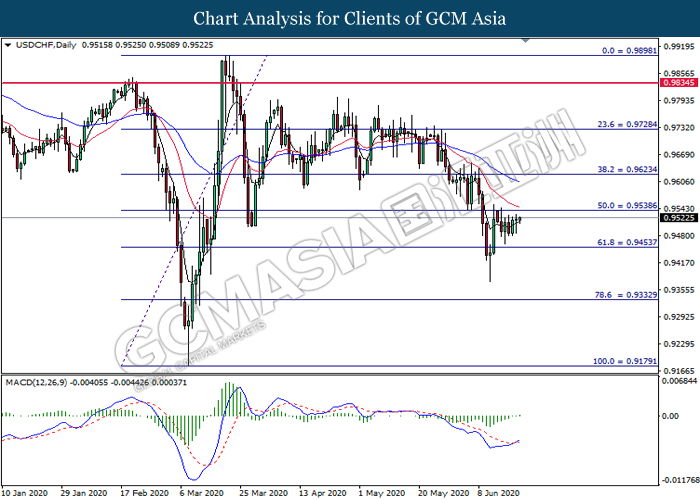Click the price axis value 0.94170

point(679,263)
